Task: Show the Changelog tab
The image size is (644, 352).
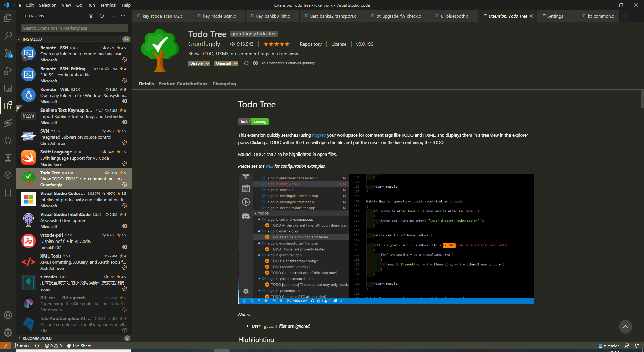Action: point(224,84)
